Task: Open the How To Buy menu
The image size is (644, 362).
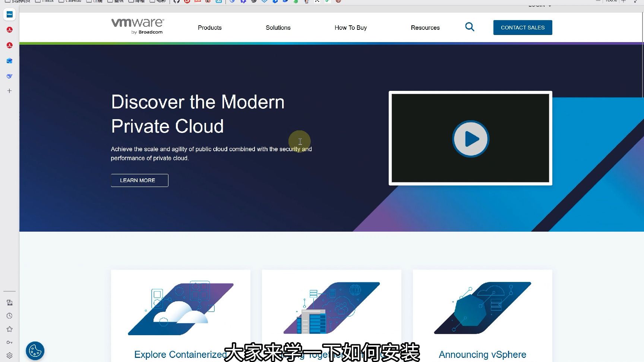Action: click(x=351, y=28)
